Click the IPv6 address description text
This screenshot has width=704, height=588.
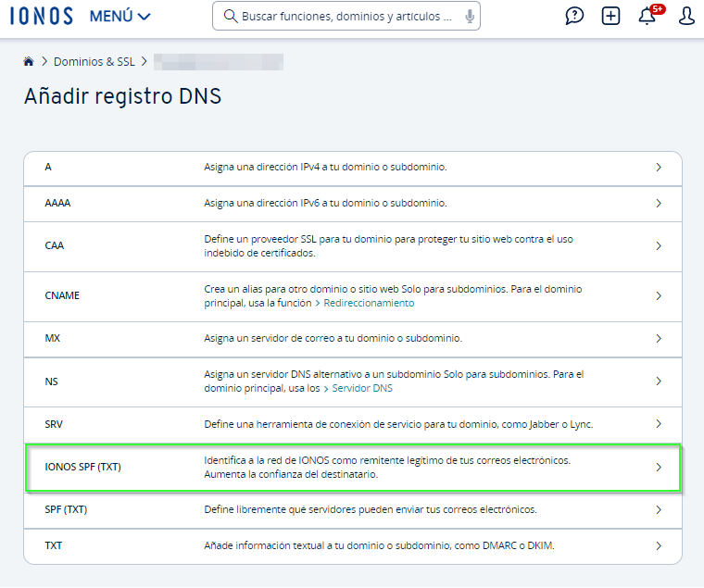coord(325,204)
